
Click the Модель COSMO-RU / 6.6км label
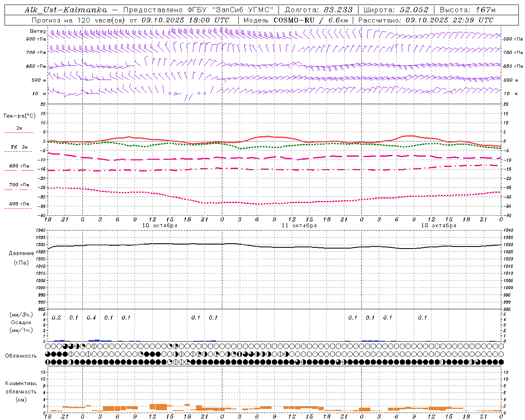(x=296, y=20)
